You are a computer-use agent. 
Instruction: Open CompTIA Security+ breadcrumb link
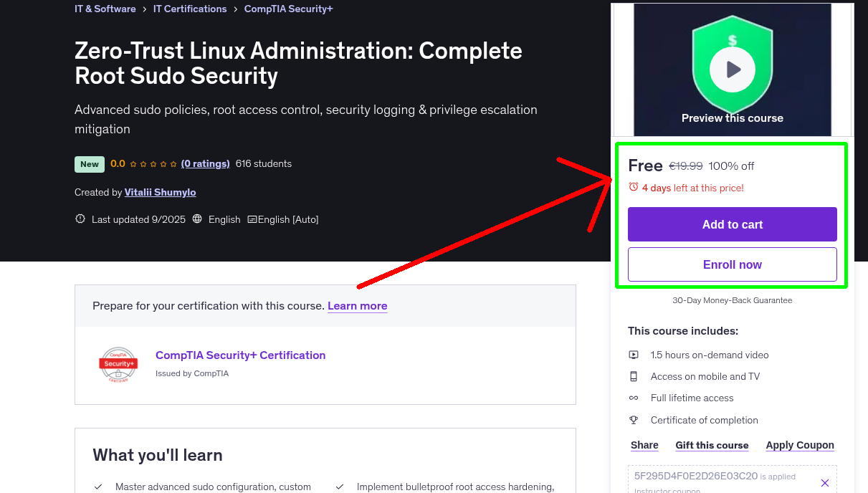pyautogui.click(x=288, y=9)
